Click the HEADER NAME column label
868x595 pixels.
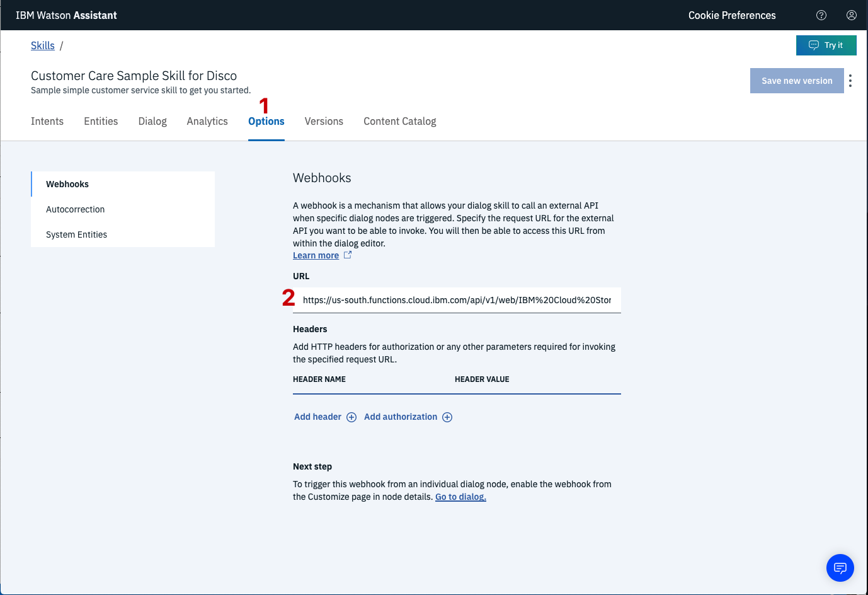tap(319, 379)
